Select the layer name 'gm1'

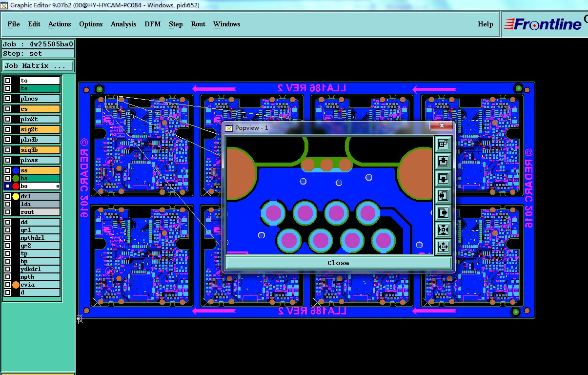(40, 230)
